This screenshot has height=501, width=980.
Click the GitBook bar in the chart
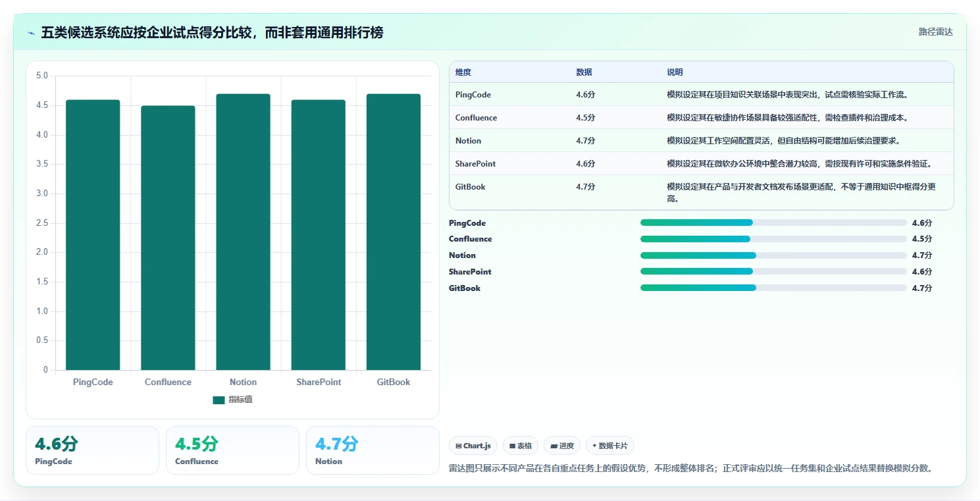[394, 232]
